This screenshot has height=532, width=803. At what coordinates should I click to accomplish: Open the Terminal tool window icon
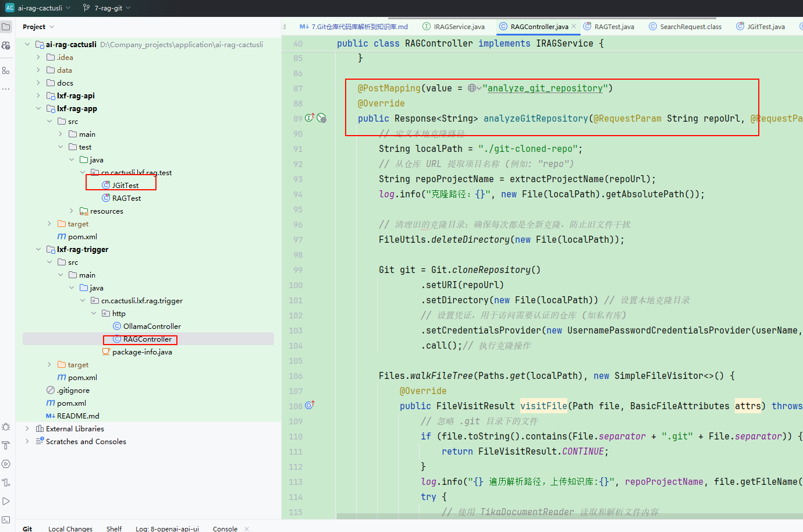[x=6, y=520]
